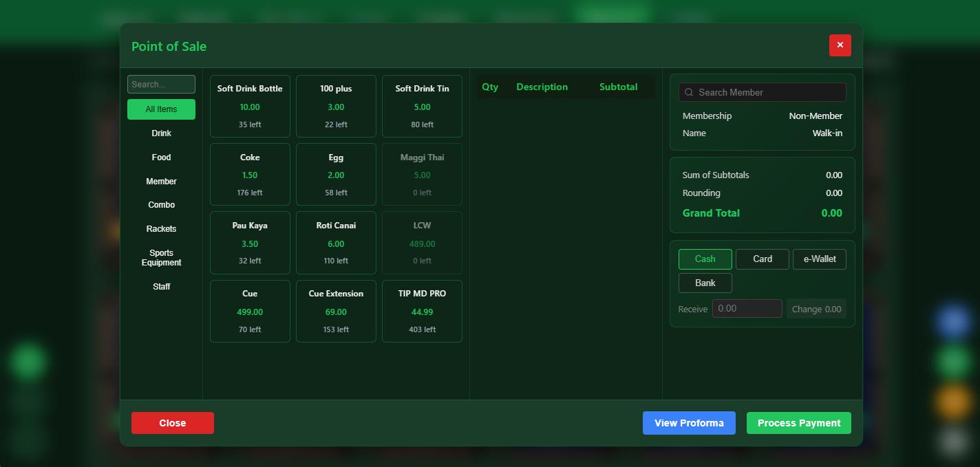Click the Process Payment button
The width and height of the screenshot is (980, 467).
pos(798,423)
